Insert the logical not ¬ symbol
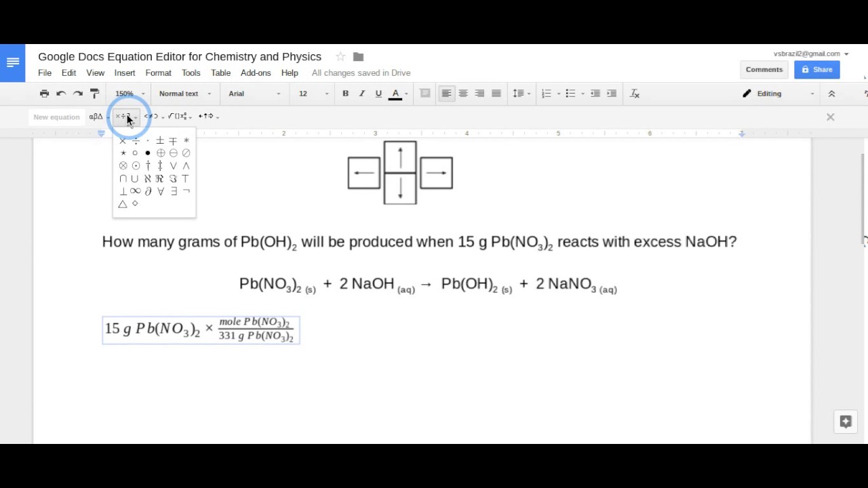868x488 pixels. pos(186,191)
